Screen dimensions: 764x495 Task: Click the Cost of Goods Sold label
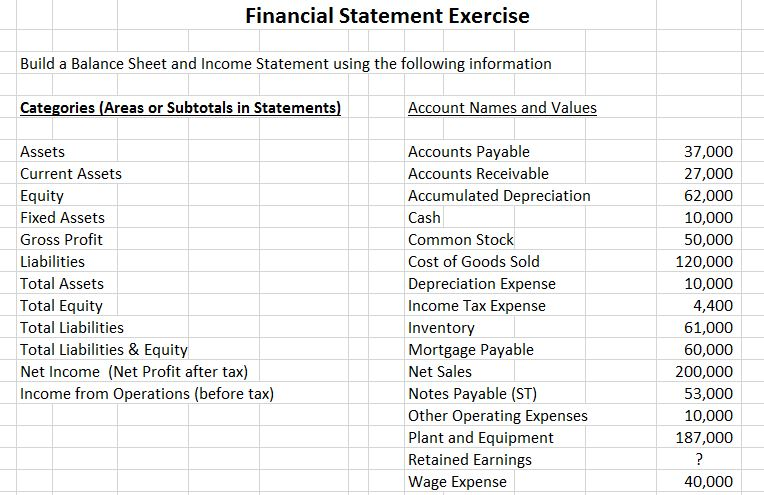pos(474,262)
